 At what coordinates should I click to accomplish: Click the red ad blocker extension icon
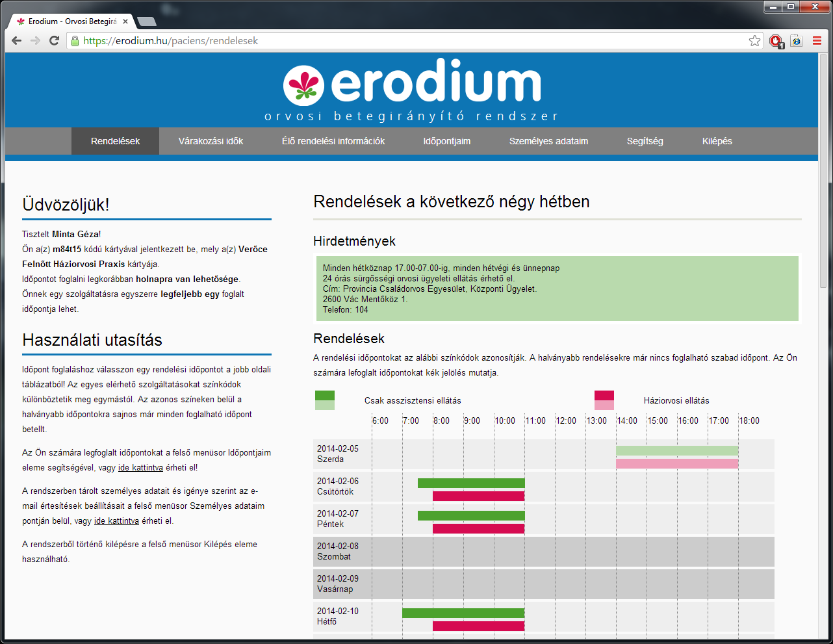click(776, 41)
